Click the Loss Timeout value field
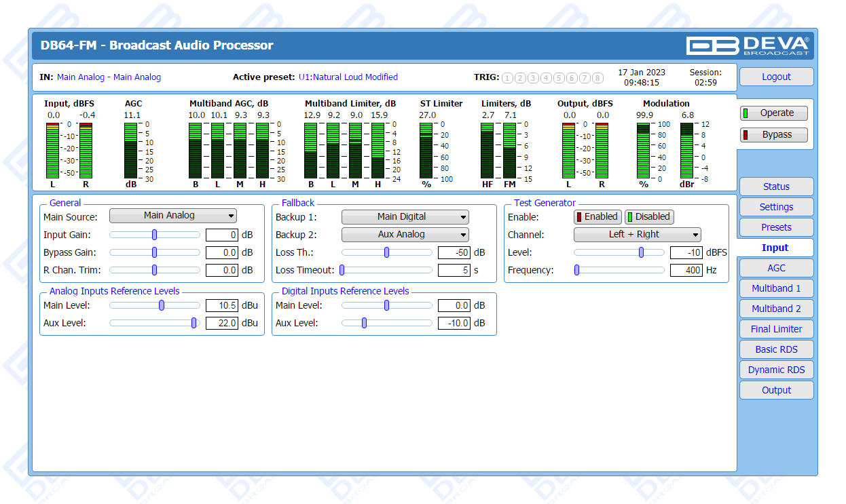846x504 pixels. pos(454,271)
